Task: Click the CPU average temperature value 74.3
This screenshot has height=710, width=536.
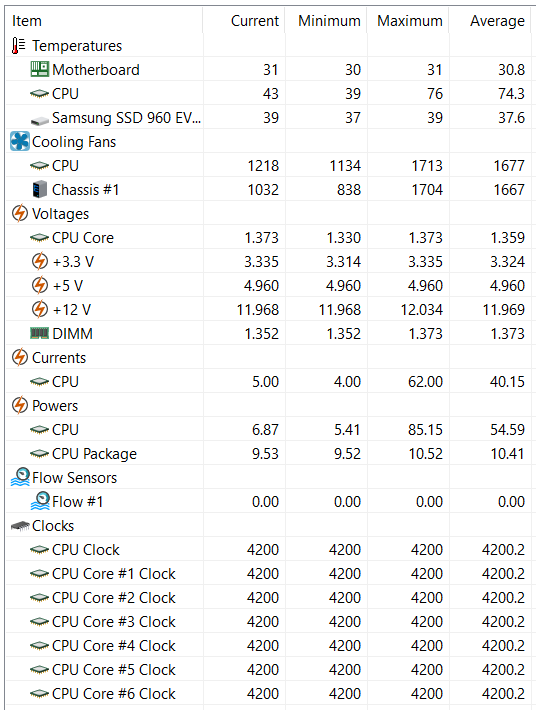Action: (x=512, y=94)
